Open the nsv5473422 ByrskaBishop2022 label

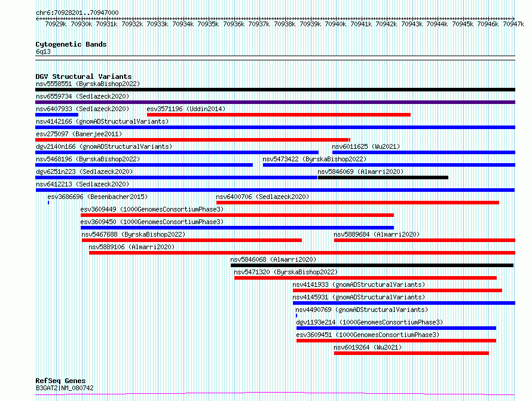[x=314, y=159]
